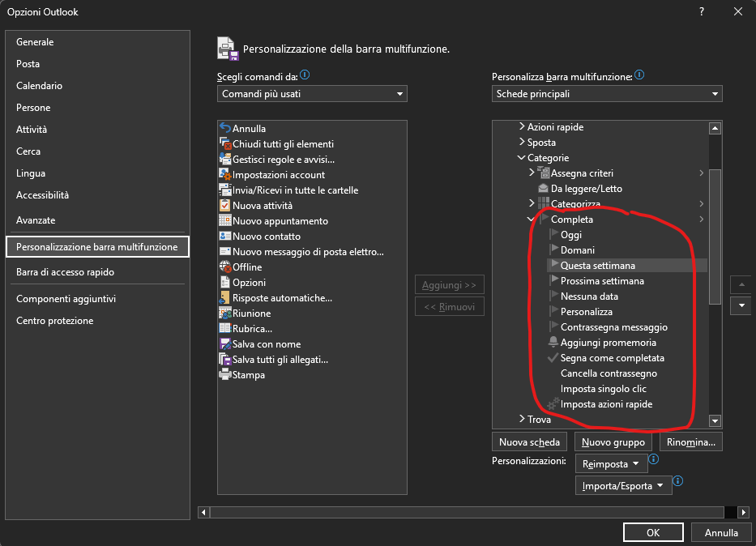Open the Avanzate options category
756x546 pixels.
[x=97, y=220]
